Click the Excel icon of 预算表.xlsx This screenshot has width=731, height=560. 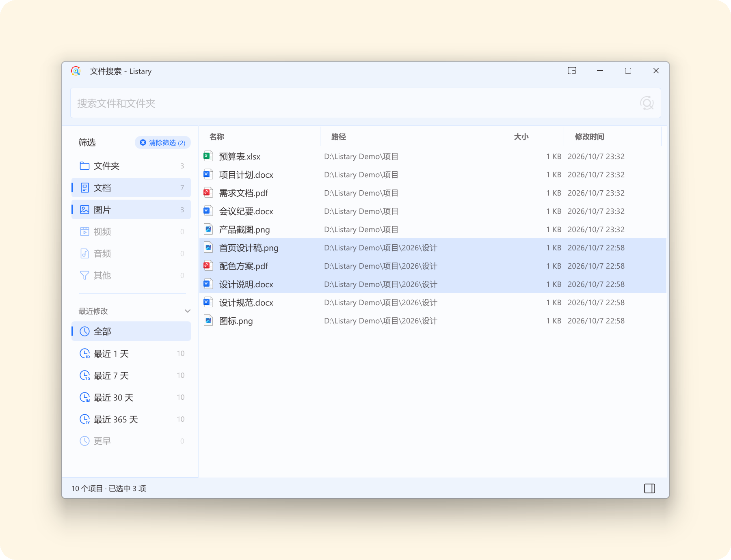pos(208,156)
